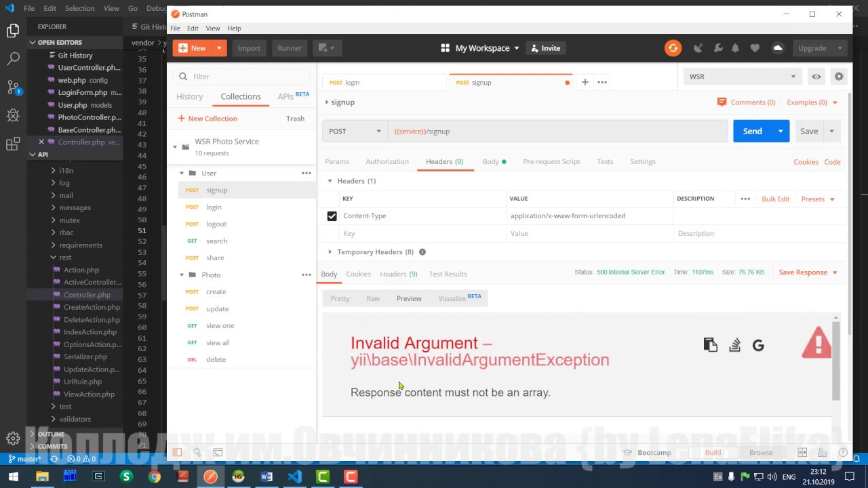This screenshot has height=488, width=868.
Task: Switch to the History sidebar tab
Action: (190, 97)
